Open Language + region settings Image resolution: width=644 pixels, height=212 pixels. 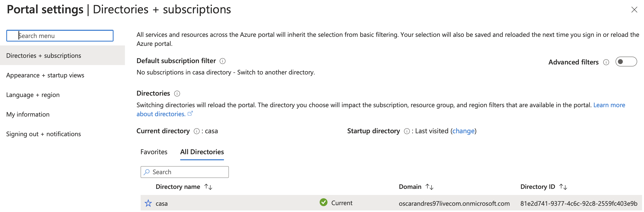tap(33, 95)
